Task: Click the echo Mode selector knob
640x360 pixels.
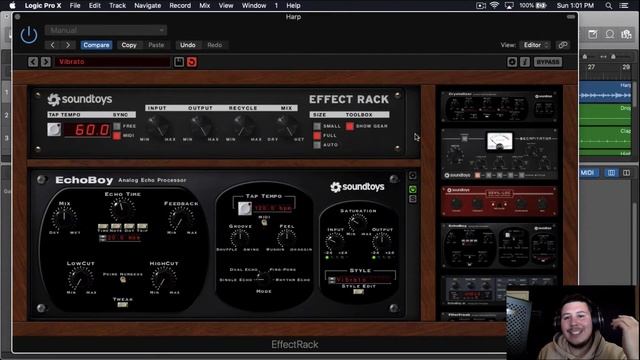Action: click(263, 278)
